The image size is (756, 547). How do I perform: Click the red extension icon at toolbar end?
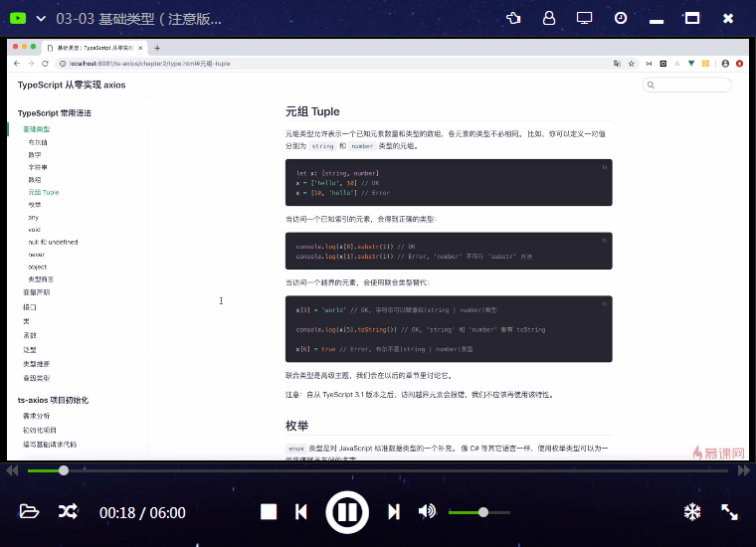coord(739,63)
